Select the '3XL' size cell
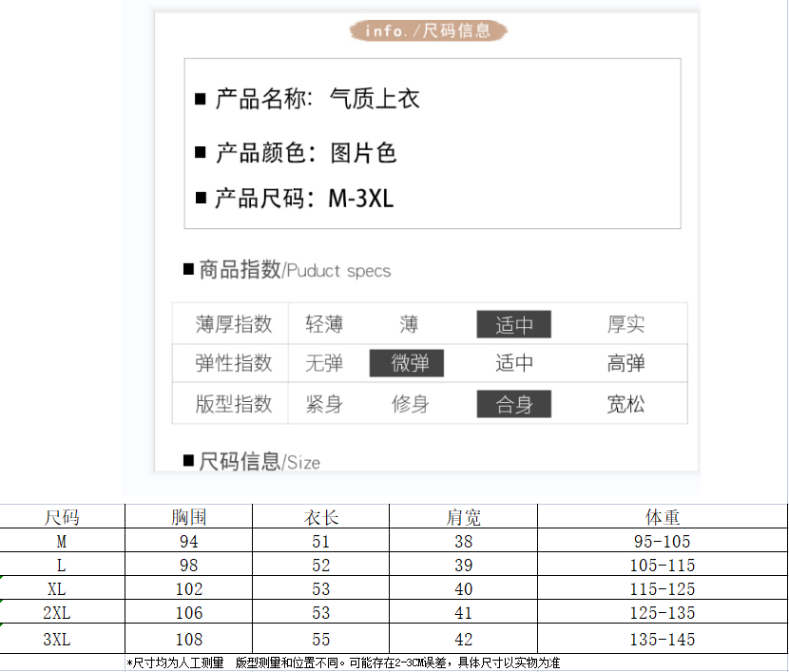789x672 pixels. pos(62,639)
